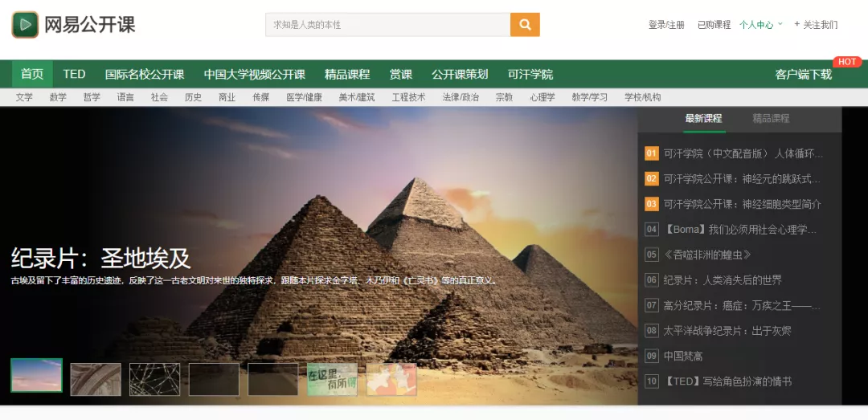Screen dimensions: 868x420
Task: Click the orange 02 rank badge
Action: [x=652, y=179]
